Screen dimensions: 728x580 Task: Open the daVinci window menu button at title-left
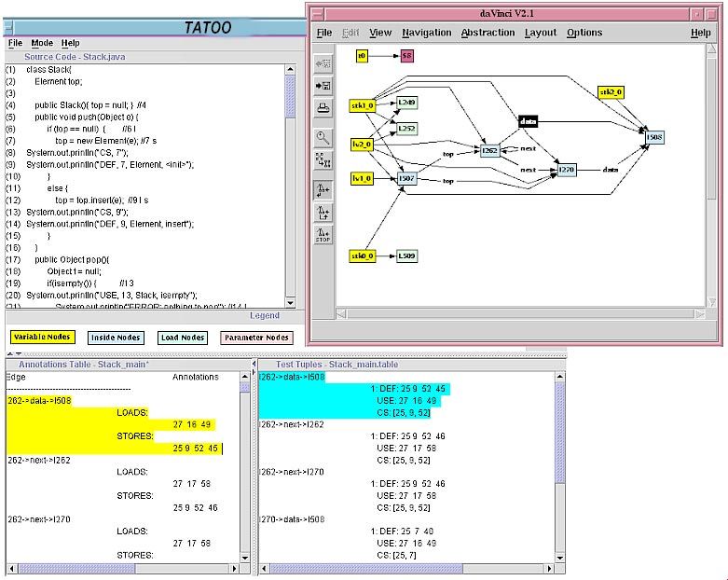click(319, 14)
